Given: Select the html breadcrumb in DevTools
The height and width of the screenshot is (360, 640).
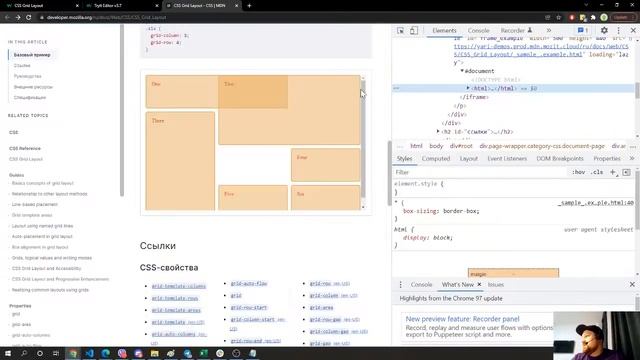Looking at the screenshot, I should pos(416,146).
